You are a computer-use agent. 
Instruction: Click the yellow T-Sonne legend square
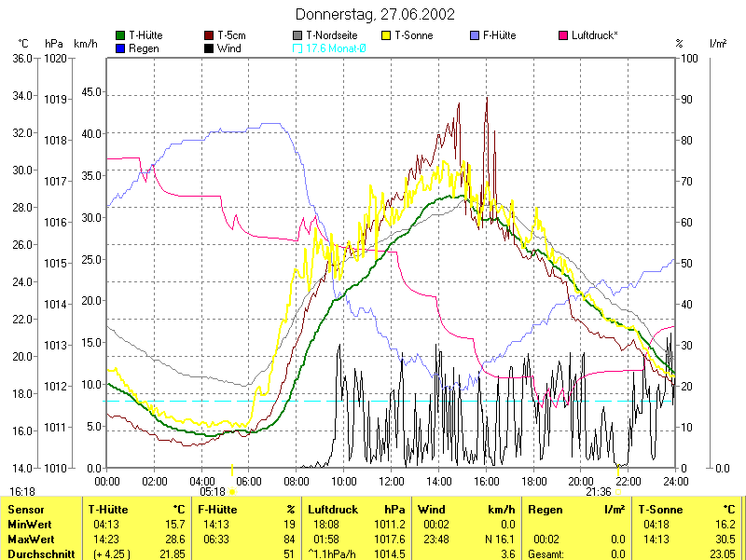(386, 35)
